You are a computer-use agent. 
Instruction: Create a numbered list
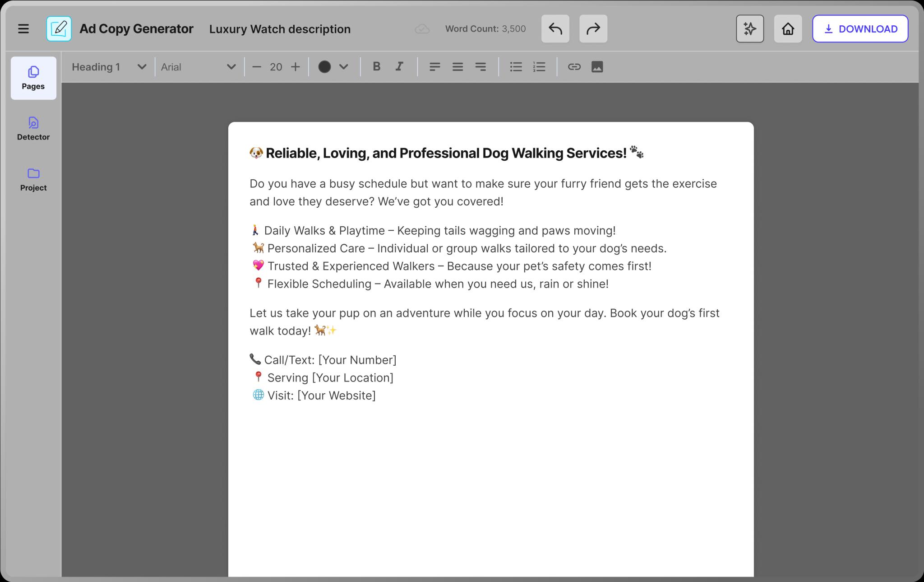coord(539,67)
